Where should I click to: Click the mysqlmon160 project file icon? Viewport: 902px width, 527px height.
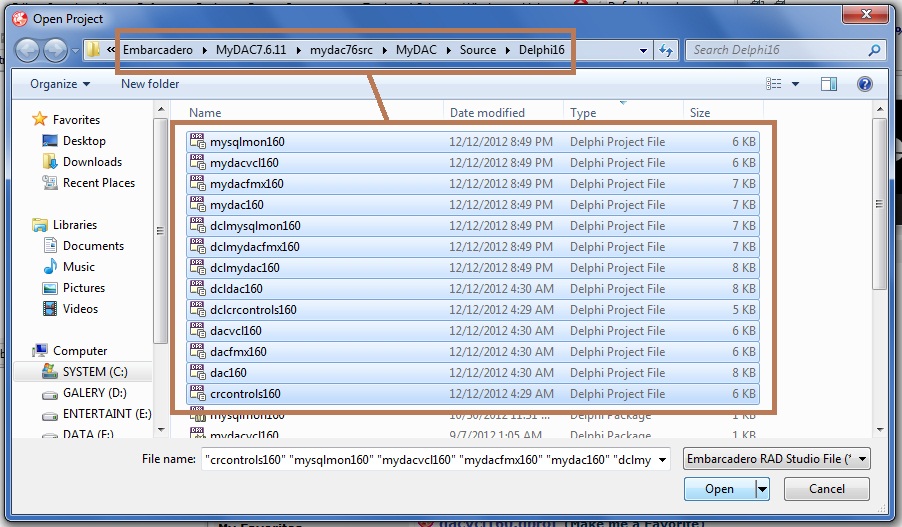tap(198, 141)
